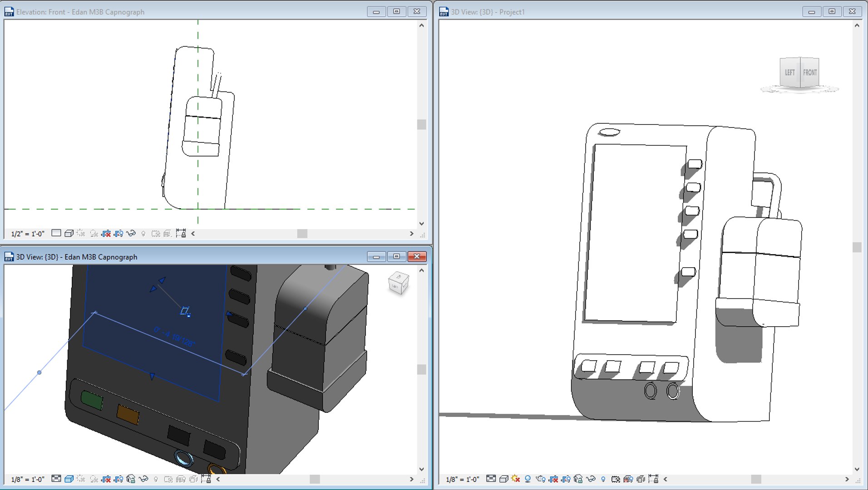
Task: Open Detail Level in Project1 3D view
Action: coord(491,479)
